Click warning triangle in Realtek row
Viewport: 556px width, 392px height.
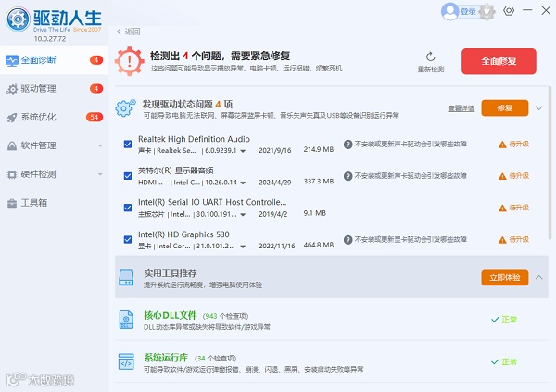(502, 145)
